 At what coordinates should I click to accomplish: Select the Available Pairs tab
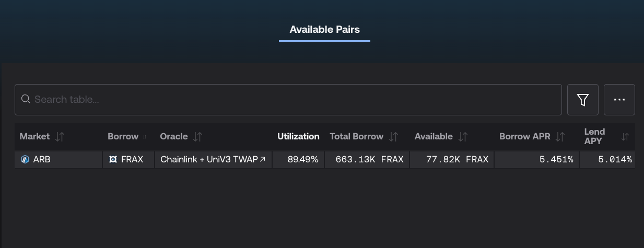coord(324,29)
